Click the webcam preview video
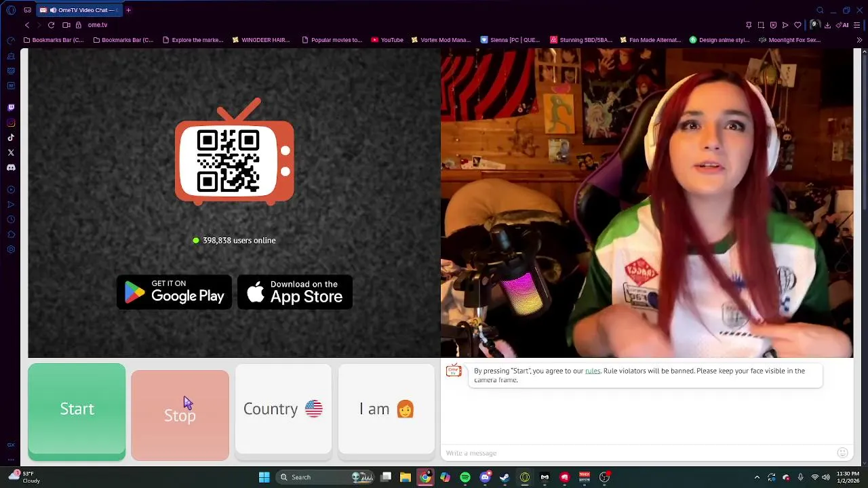The image size is (868, 488). coord(647,203)
